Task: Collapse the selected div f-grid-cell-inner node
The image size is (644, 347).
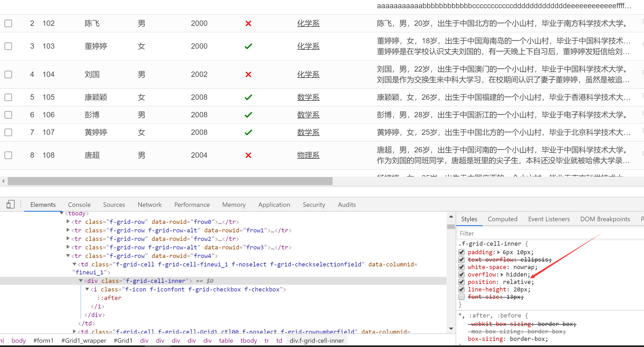Action: coord(81,281)
